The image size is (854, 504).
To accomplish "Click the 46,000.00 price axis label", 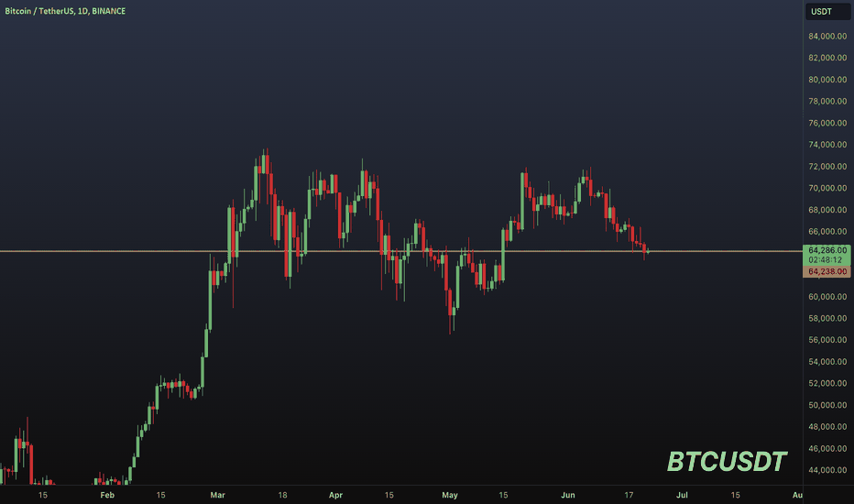I will (827, 448).
